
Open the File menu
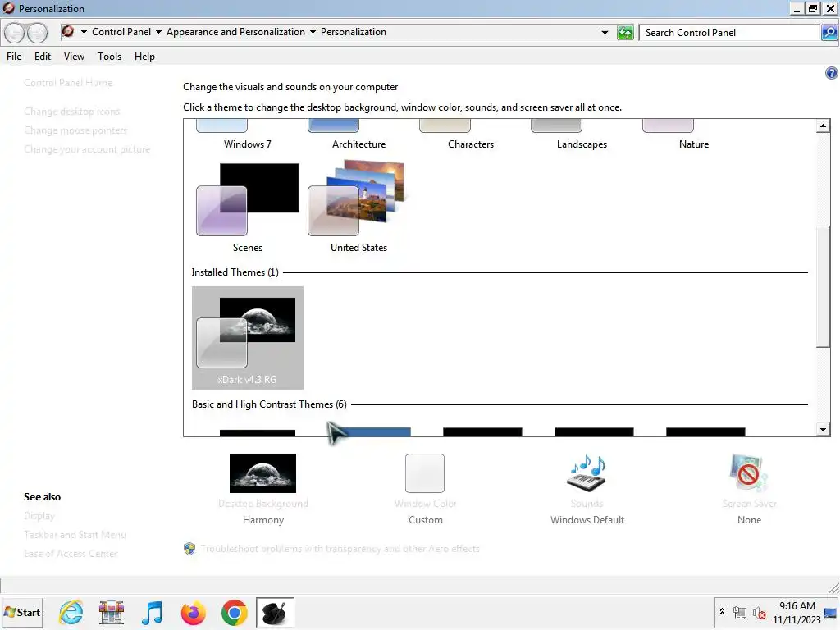14,57
